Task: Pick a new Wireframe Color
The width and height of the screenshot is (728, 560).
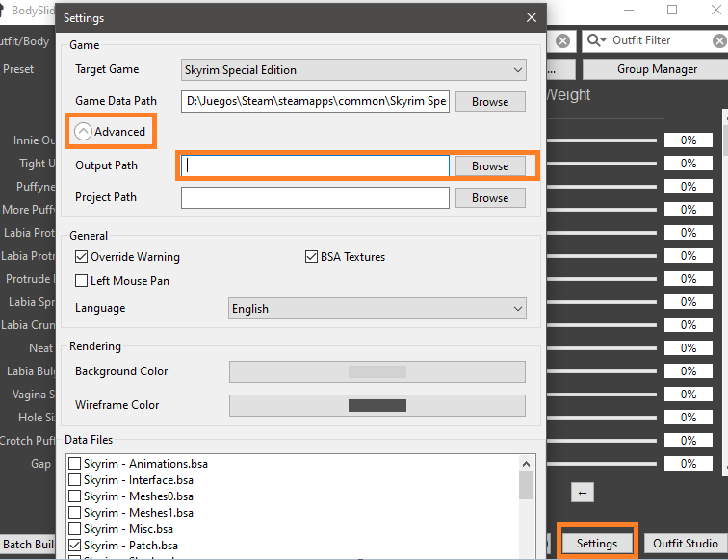Action: [x=377, y=405]
